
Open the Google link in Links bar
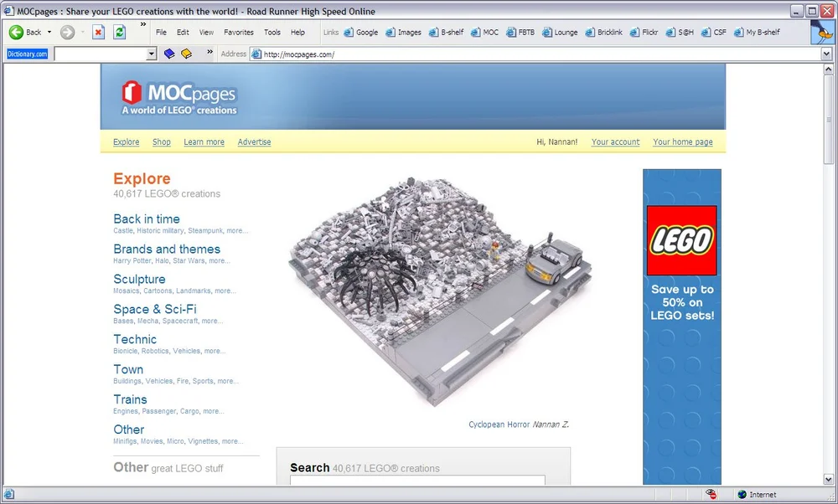tap(360, 33)
